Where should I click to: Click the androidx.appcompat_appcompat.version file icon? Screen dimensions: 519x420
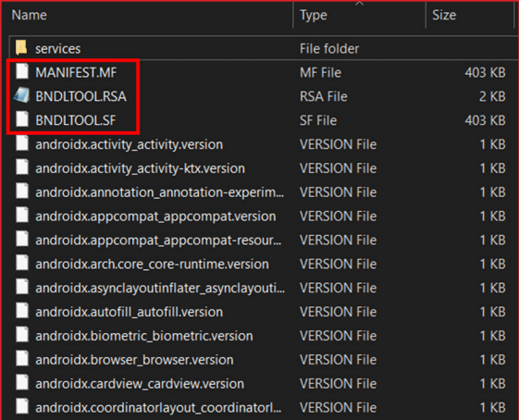(22, 216)
